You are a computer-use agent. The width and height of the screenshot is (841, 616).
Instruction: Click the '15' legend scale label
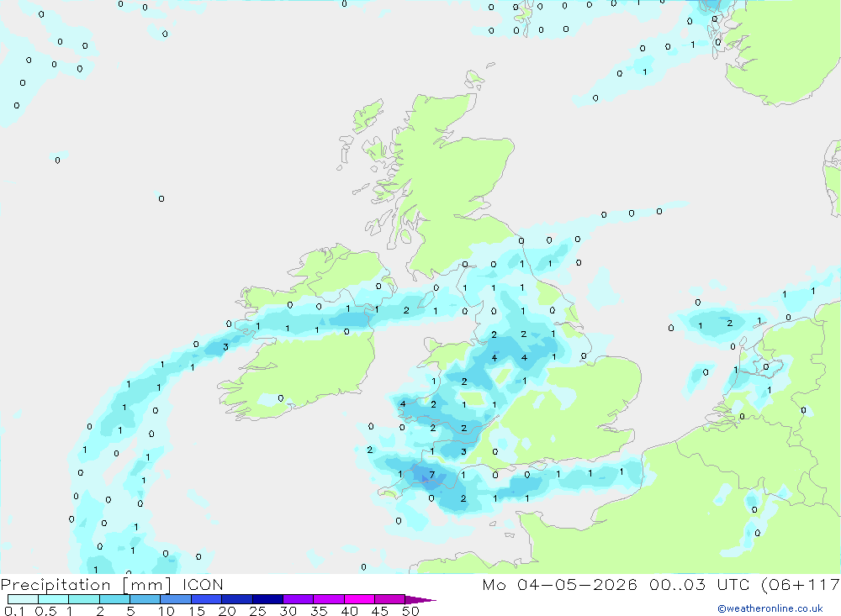click(x=196, y=611)
